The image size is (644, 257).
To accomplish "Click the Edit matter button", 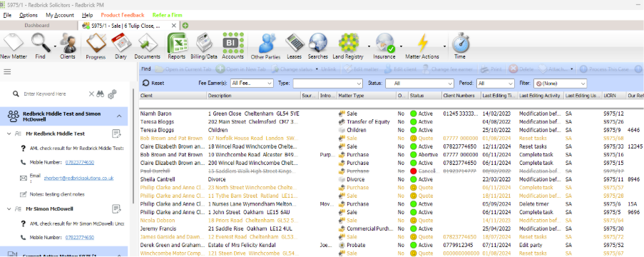I will [361, 69].
